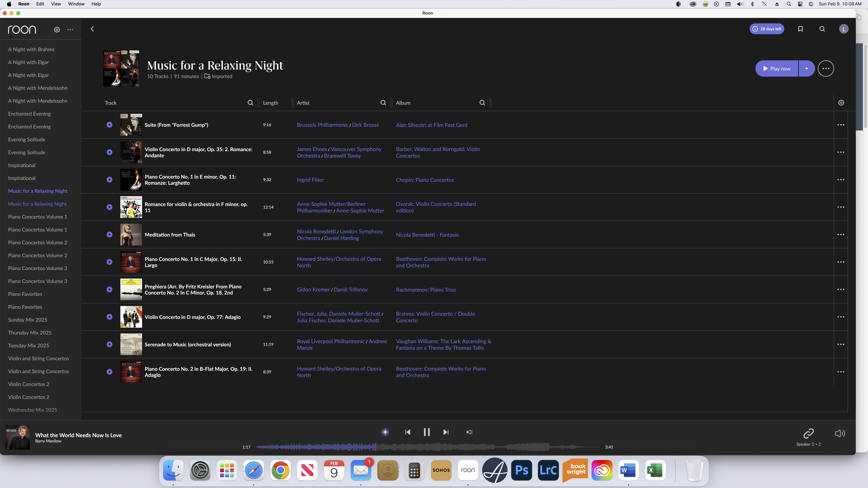The image size is (868, 488).
Task: Open search magnifier in Roon top bar
Action: pos(822,29)
